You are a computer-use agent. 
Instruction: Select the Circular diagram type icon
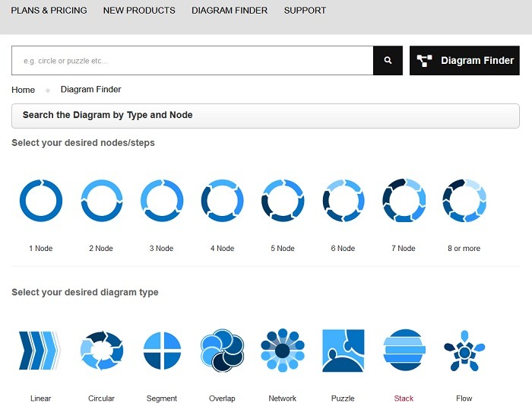(x=101, y=351)
